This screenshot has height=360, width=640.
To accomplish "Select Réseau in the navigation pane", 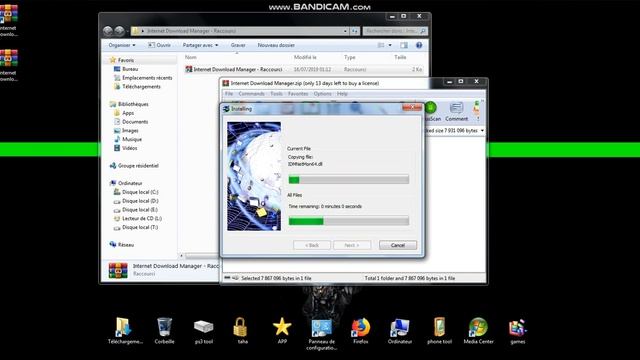I will (126, 245).
